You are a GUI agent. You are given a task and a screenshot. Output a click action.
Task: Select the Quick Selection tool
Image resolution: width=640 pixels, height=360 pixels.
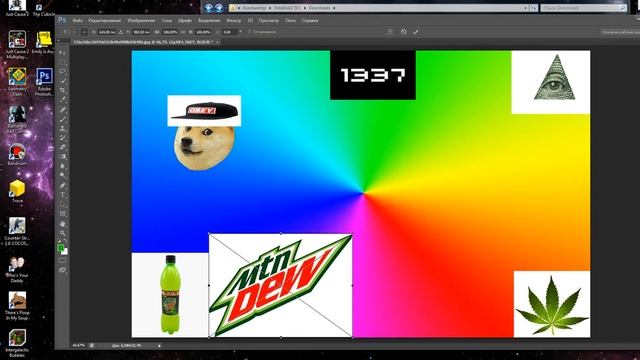tap(62, 80)
